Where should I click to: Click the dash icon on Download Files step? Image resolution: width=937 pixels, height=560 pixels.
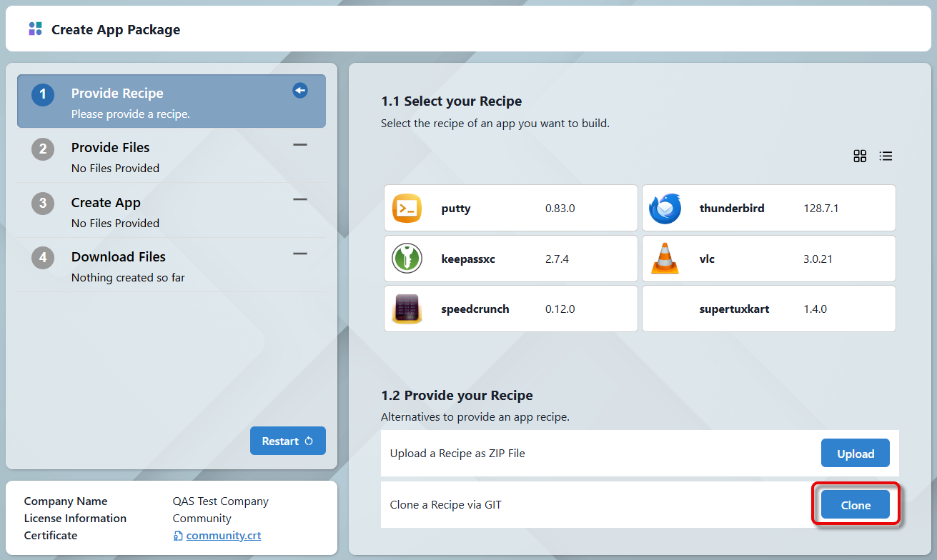coord(300,254)
